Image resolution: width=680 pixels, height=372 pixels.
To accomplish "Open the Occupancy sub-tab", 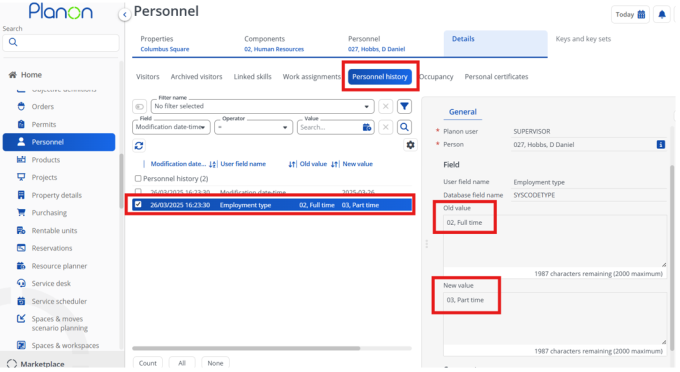I will click(x=436, y=77).
